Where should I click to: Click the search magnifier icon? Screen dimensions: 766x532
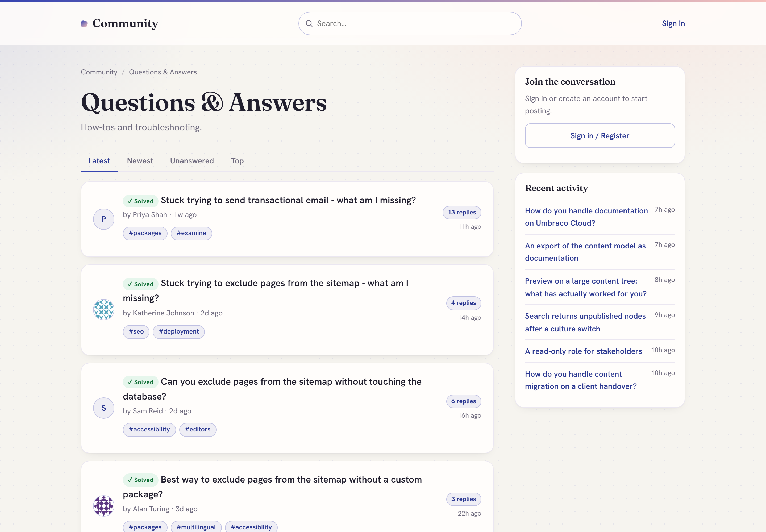click(x=309, y=23)
